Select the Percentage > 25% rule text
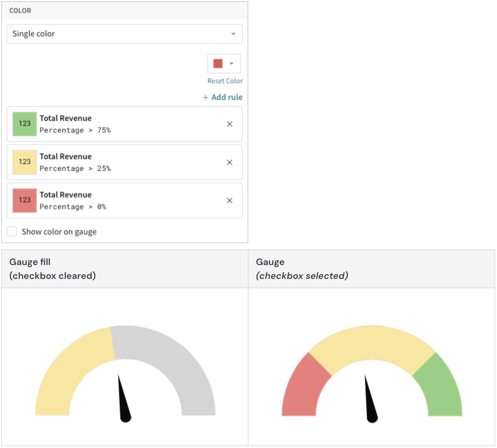This screenshot has height=448, width=497. click(x=75, y=168)
